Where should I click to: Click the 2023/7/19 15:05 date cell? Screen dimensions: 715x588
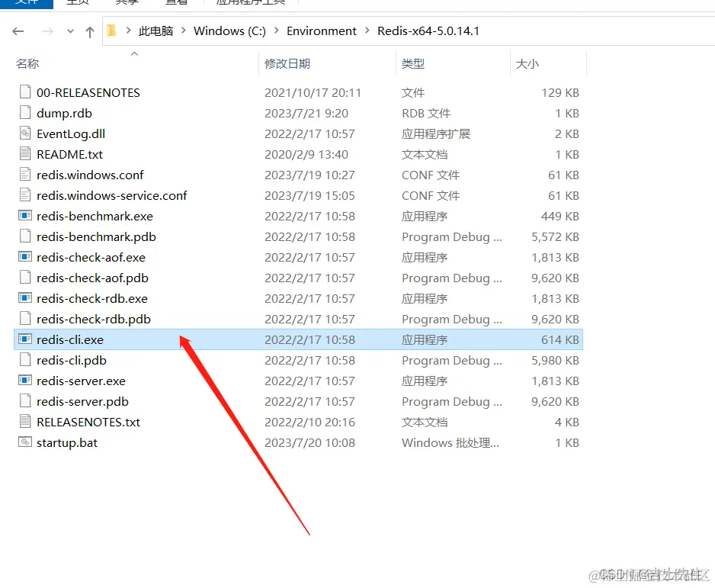pyautogui.click(x=309, y=196)
